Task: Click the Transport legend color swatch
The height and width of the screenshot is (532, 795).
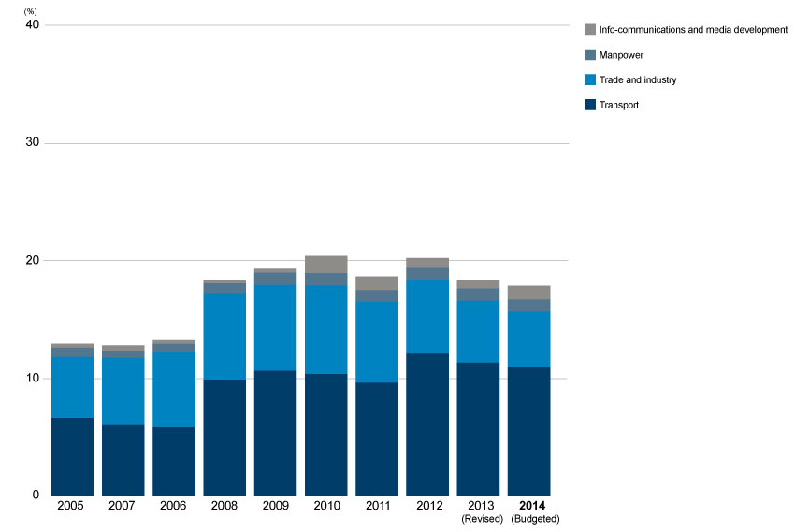Action: pyautogui.click(x=590, y=105)
